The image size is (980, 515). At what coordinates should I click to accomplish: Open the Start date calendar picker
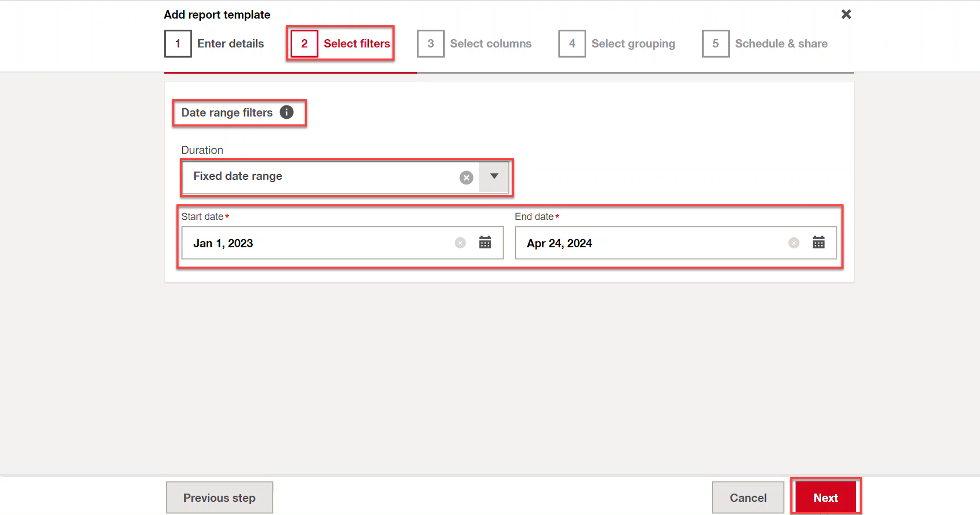[x=485, y=242]
